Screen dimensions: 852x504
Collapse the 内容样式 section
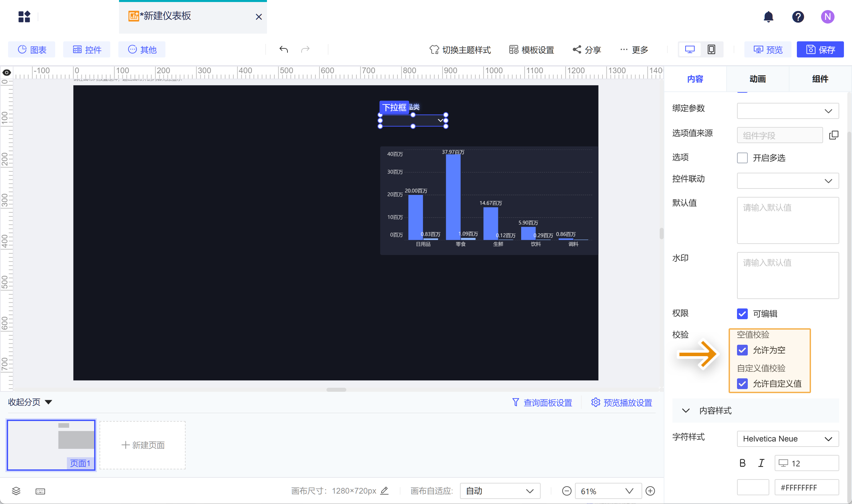click(x=686, y=411)
